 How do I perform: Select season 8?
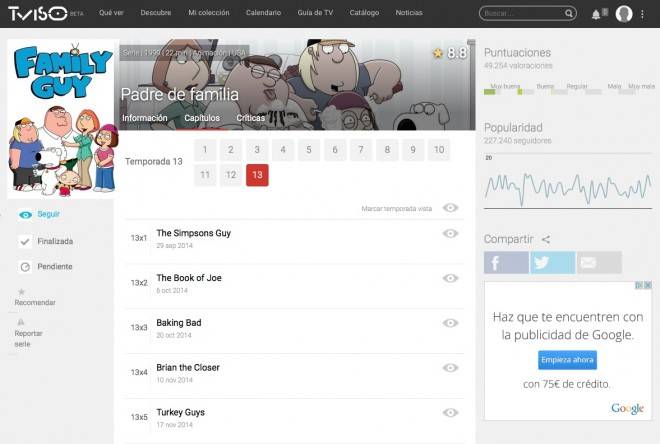[387, 150]
